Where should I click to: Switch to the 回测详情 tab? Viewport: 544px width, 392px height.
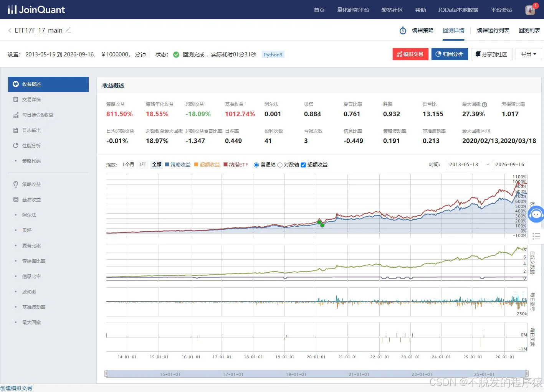453,30
